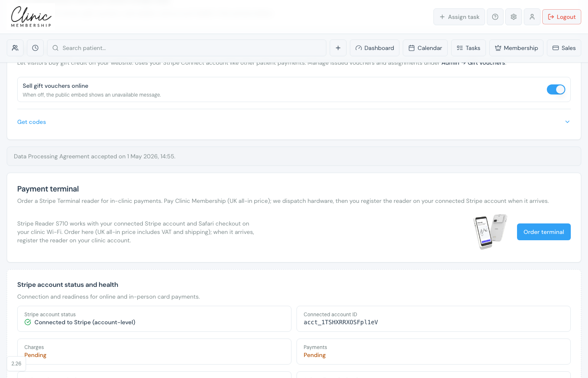Toggle Sell gift vouchers online switch
The height and width of the screenshot is (378, 588).
coord(556,89)
